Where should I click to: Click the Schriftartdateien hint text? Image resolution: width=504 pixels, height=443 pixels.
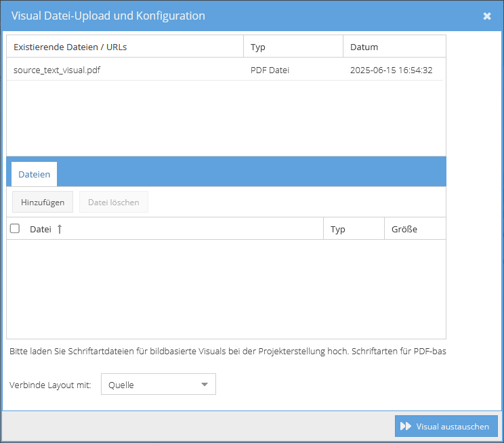[x=227, y=352]
